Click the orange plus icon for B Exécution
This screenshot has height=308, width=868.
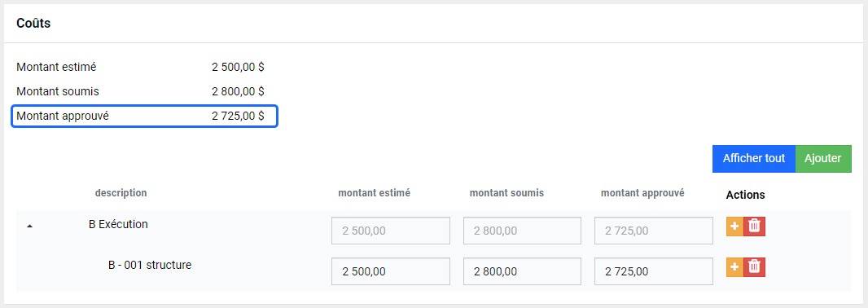734,227
